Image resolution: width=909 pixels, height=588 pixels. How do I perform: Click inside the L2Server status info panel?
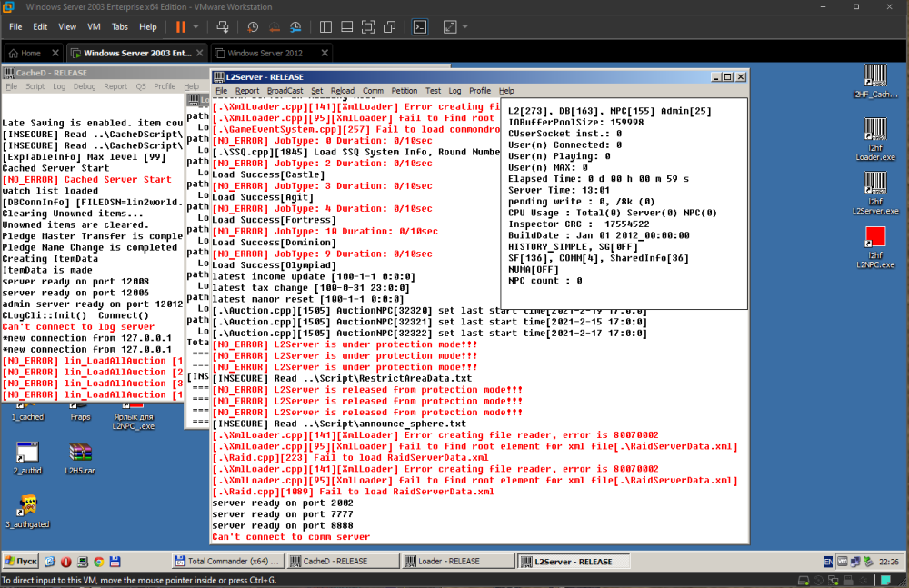[624, 200]
